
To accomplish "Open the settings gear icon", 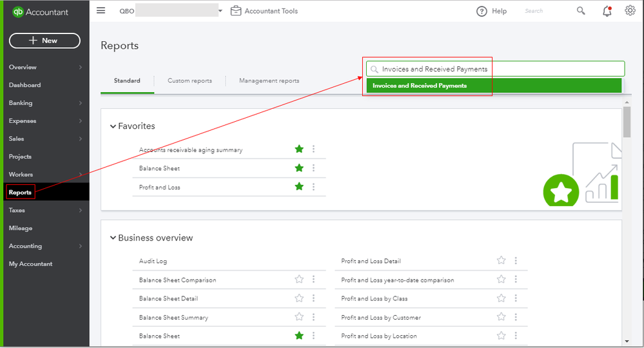I will coord(630,10).
